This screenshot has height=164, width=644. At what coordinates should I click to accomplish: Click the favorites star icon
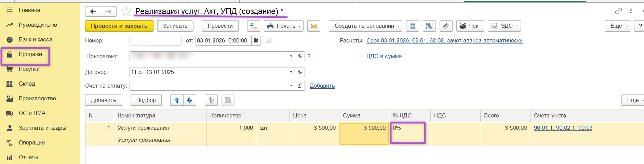click(126, 12)
